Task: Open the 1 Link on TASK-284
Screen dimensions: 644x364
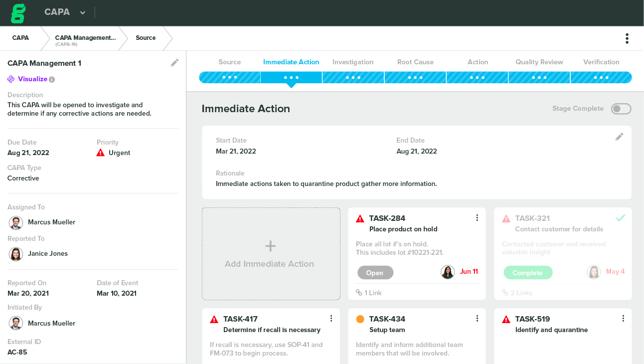Action: 369,293
